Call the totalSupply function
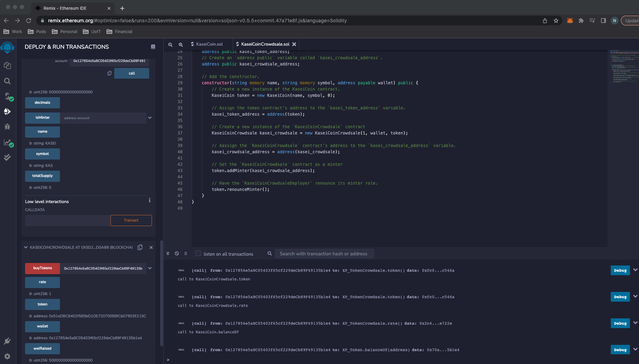Image resolution: width=639 pixels, height=364 pixels. 42,176
